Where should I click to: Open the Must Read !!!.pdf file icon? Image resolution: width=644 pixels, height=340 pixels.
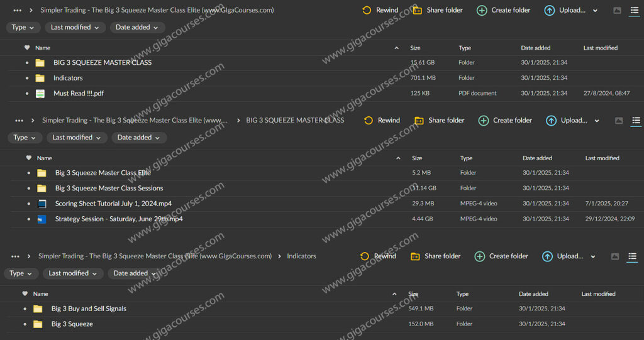point(40,94)
